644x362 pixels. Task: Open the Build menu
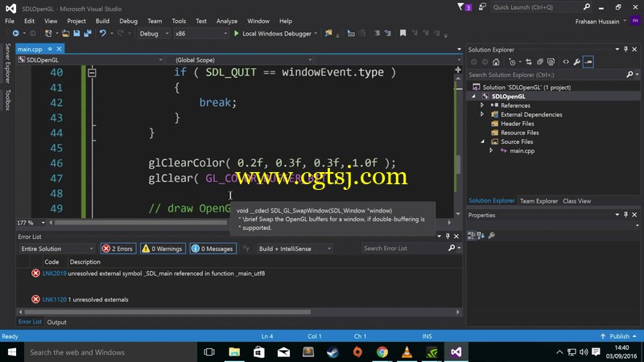coord(102,21)
